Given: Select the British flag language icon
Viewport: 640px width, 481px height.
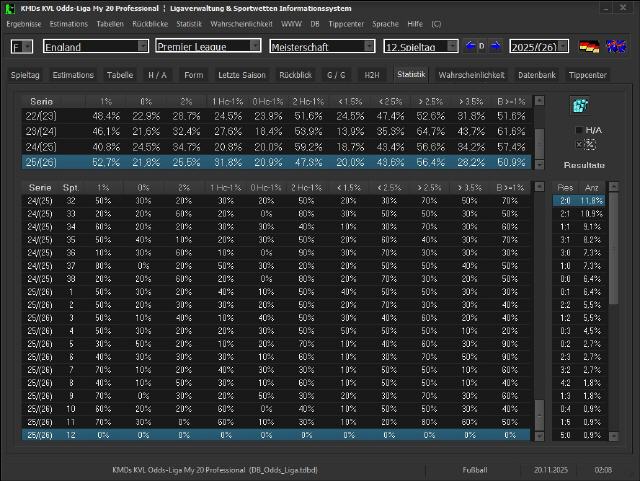Looking at the screenshot, I should tap(618, 47).
